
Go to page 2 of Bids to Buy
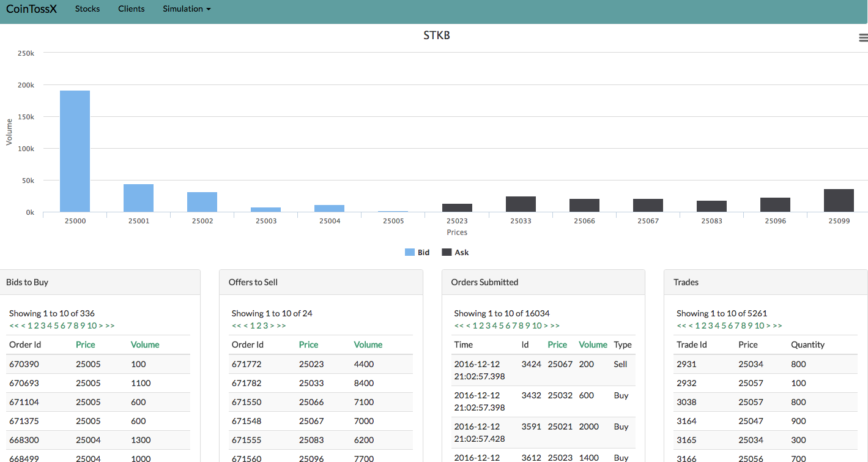pyautogui.click(x=37, y=326)
